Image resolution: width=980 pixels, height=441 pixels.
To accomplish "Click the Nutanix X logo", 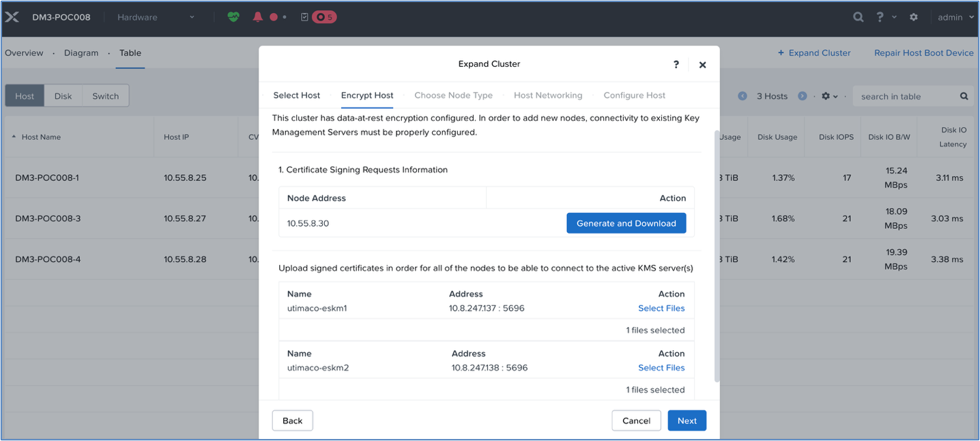I will coord(12,17).
